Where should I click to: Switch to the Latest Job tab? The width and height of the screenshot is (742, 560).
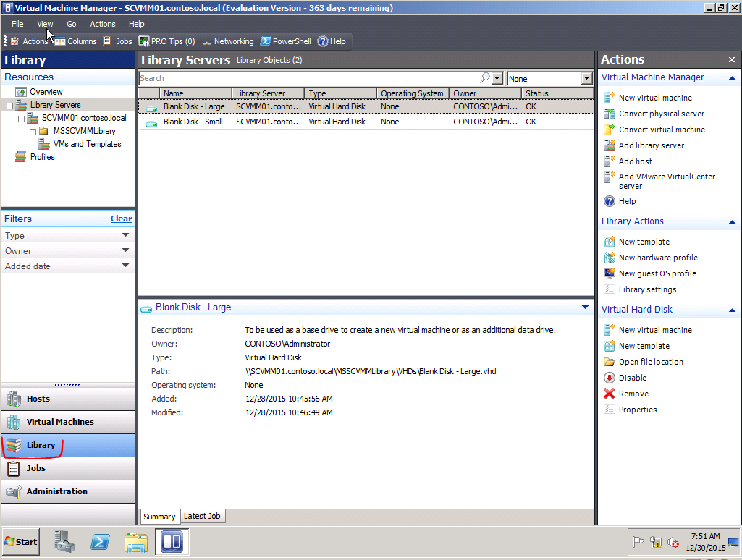click(x=202, y=516)
